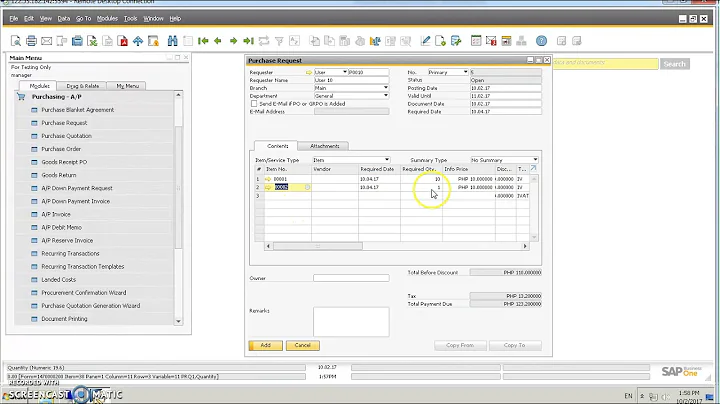Click the link arrow beside item 00001
720x404 pixels.
pyautogui.click(x=268, y=179)
